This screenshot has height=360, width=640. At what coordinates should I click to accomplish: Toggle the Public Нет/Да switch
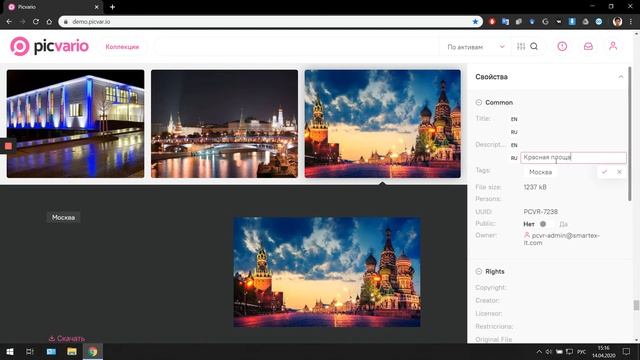pos(546,224)
